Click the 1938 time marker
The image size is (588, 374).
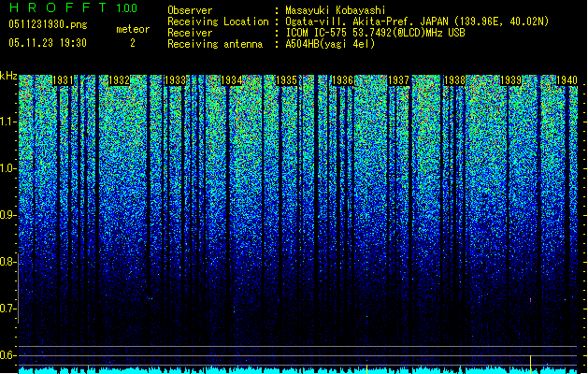454,80
